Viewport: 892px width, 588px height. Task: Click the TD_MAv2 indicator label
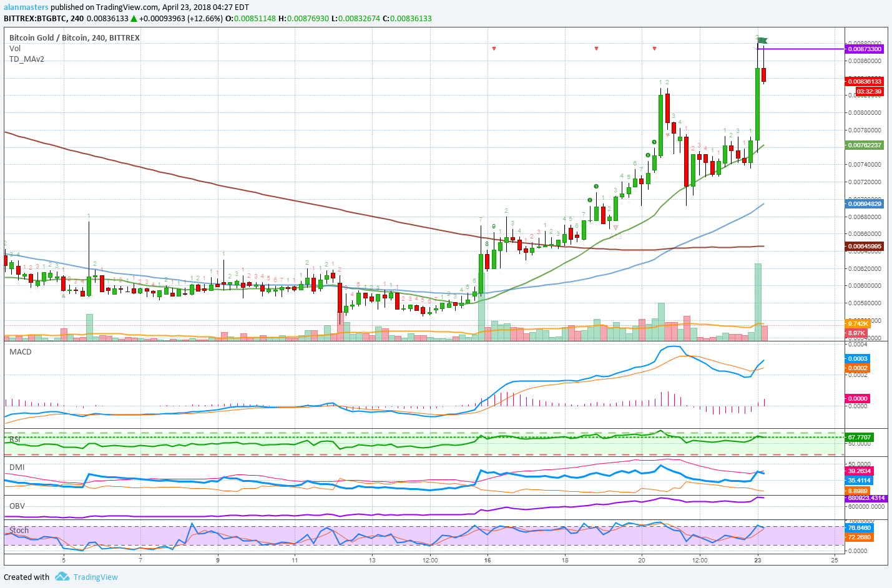pos(27,59)
